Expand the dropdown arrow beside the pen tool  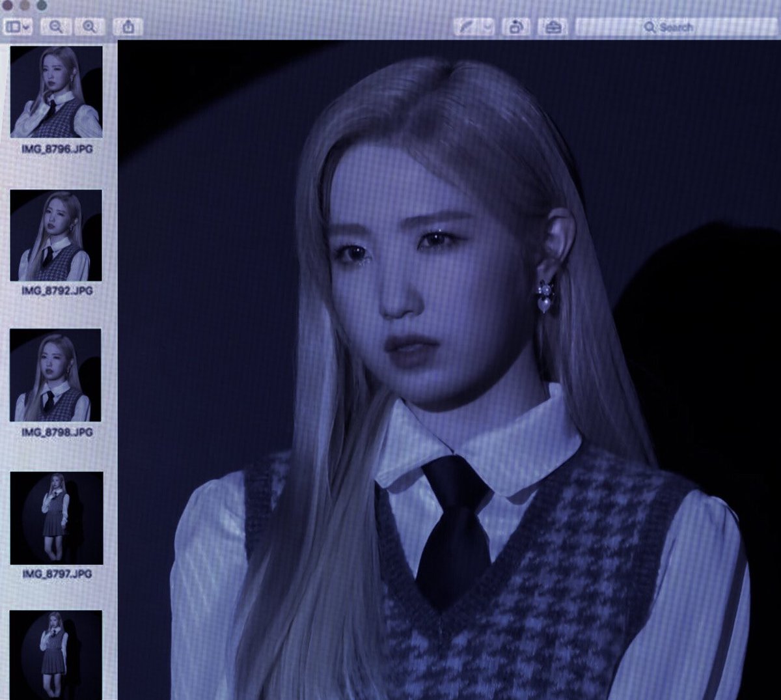coord(487,27)
